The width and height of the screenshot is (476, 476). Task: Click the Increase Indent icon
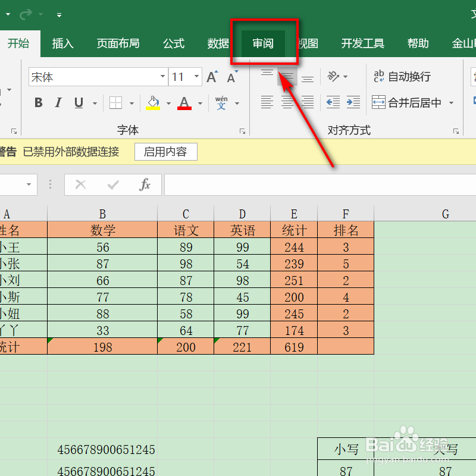[353, 102]
